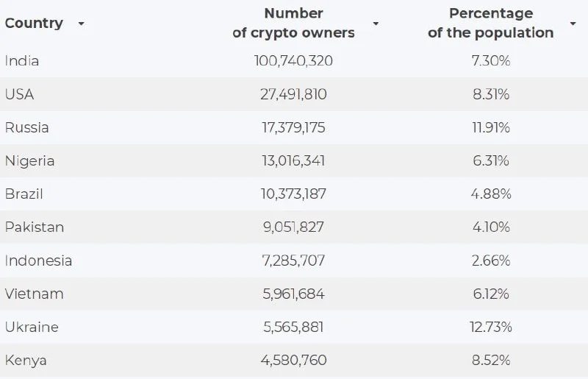This screenshot has width=588, height=379.
Task: Open the Percentage of the population sort arrow
Action: coord(573,24)
